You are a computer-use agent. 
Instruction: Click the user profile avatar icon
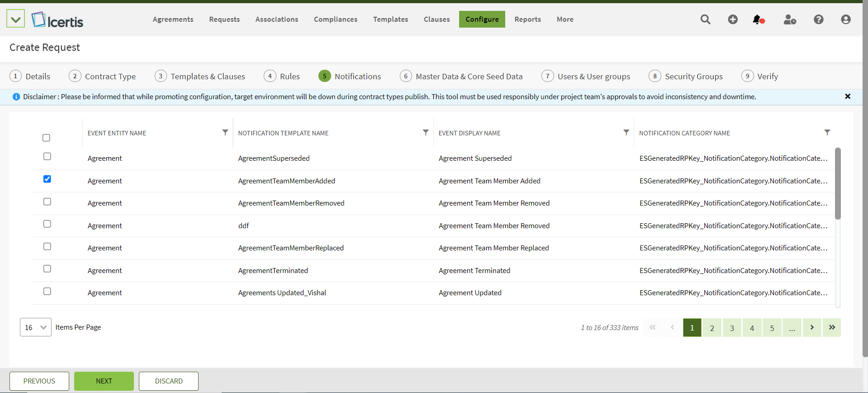click(845, 19)
